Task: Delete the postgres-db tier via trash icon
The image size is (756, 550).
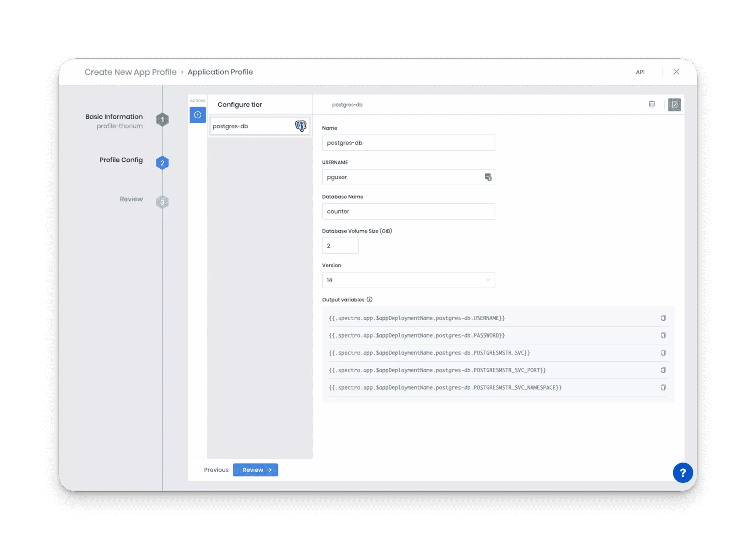Action: (651, 104)
